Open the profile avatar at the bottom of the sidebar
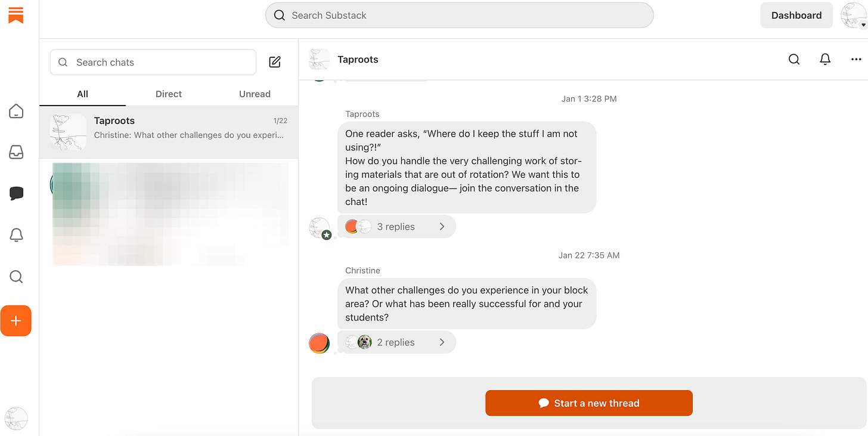Image resolution: width=868 pixels, height=436 pixels. tap(16, 418)
